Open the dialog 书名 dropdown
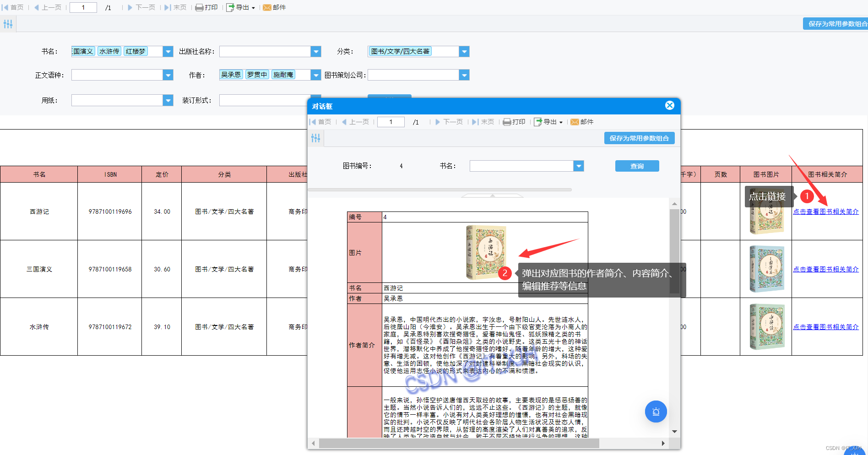This screenshot has height=455, width=868. 579,166
